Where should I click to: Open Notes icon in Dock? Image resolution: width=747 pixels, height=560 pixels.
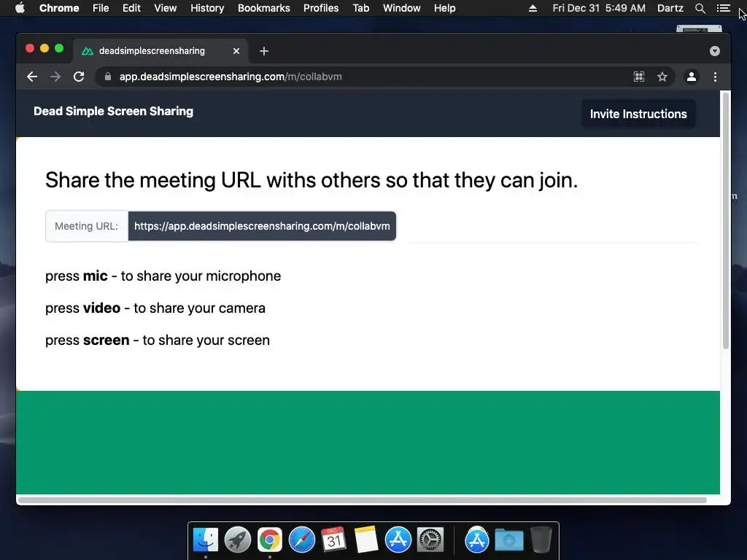pyautogui.click(x=366, y=540)
